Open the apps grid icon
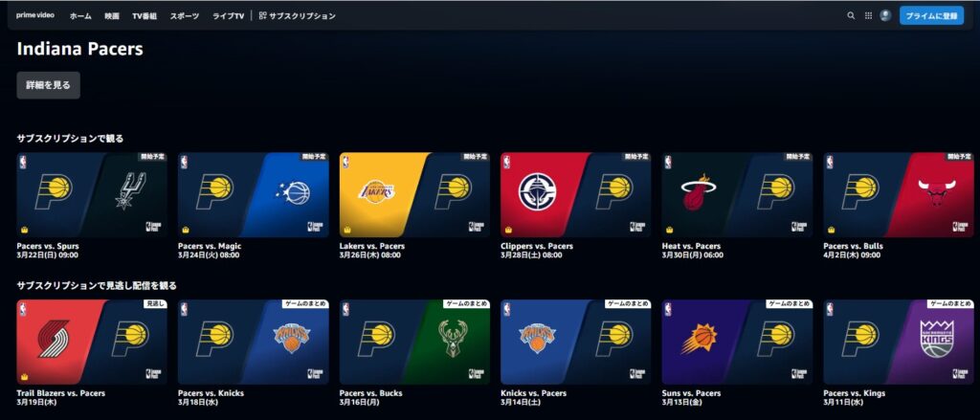 click(x=868, y=15)
